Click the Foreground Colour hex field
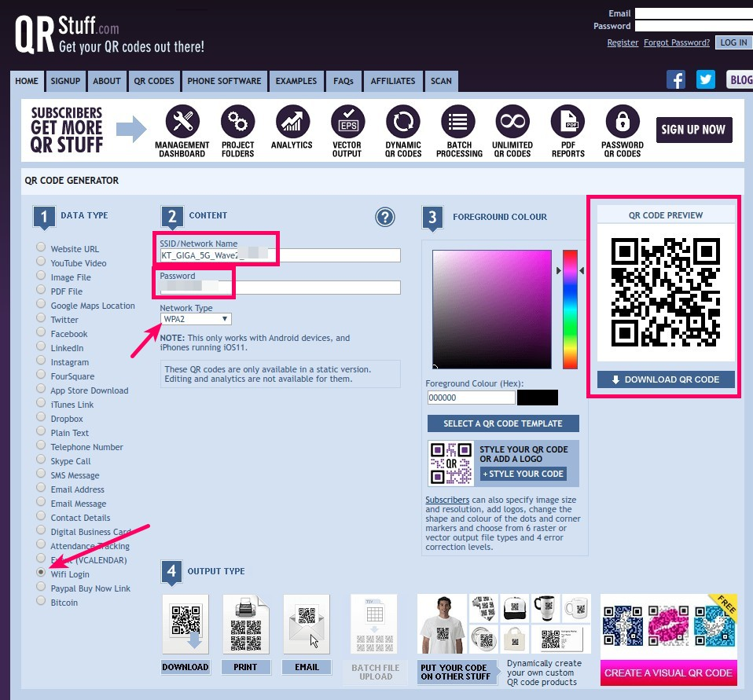This screenshot has height=700, width=753. tap(471, 398)
